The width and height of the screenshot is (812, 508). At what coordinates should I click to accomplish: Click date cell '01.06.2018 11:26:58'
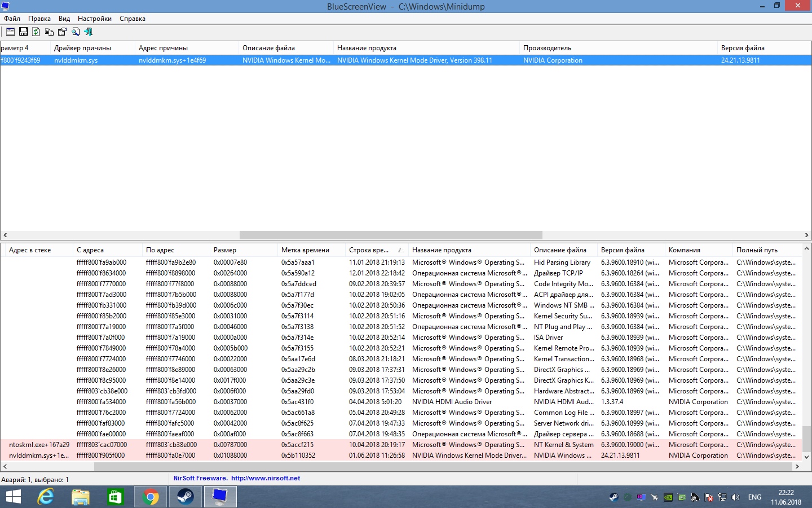[377, 456]
